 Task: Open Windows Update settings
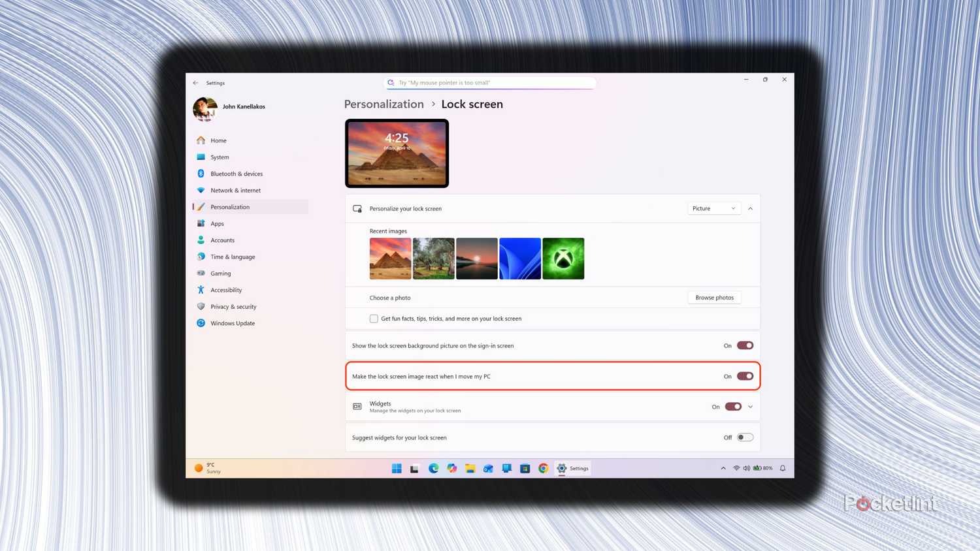233,323
